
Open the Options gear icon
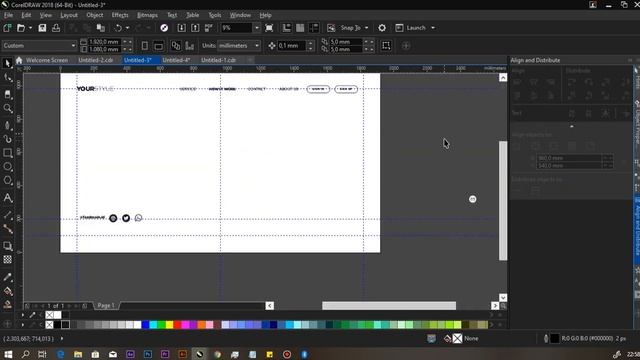click(x=382, y=28)
